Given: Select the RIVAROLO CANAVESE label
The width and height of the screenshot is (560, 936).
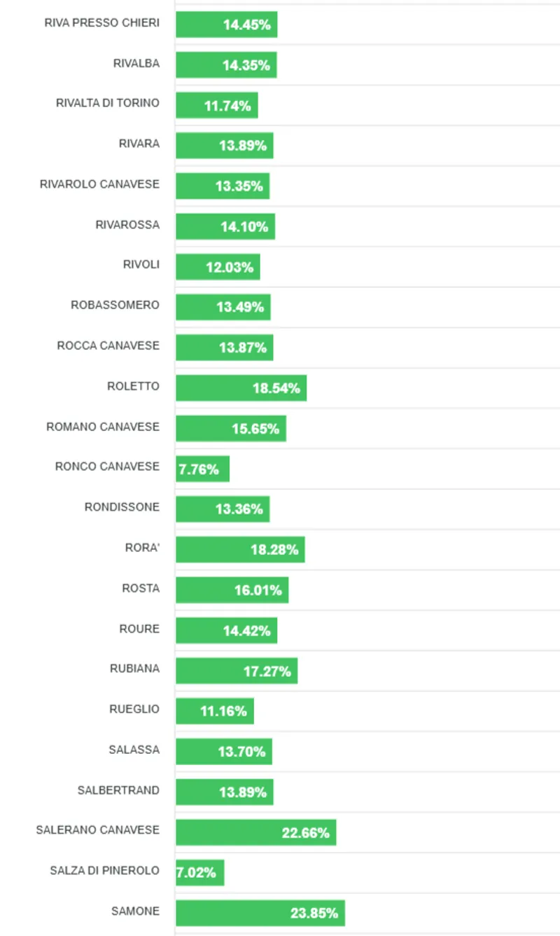Looking at the screenshot, I should [99, 184].
